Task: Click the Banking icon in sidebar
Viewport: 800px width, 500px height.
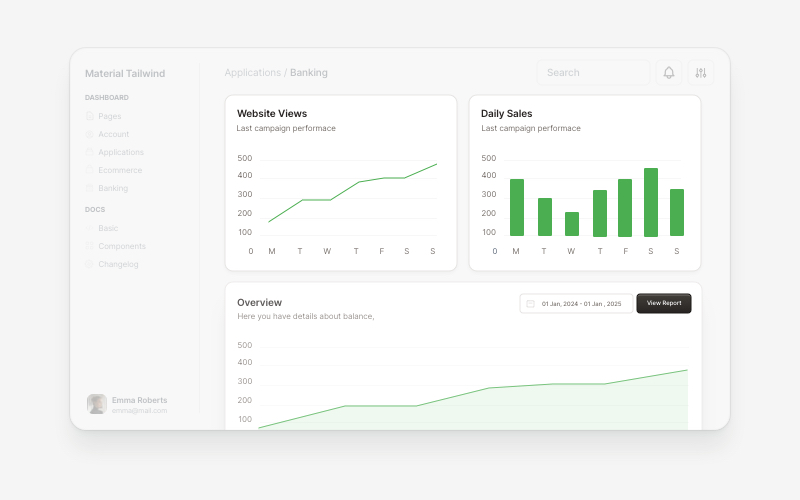Action: pos(90,188)
